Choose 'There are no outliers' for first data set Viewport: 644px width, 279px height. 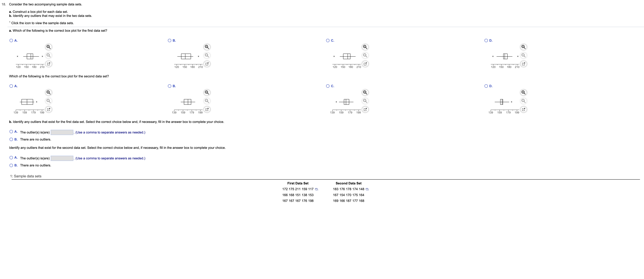(11, 139)
